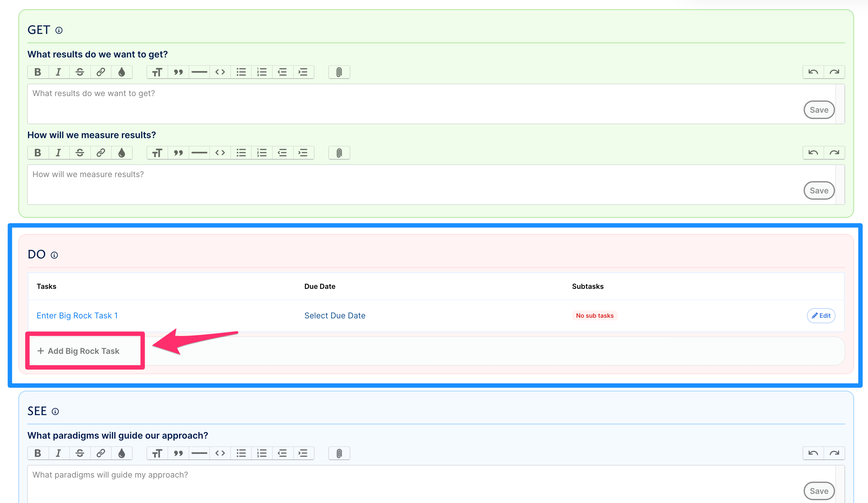868x503 pixels.
Task: Click 'Select Due Date' for task 1
Action: pyautogui.click(x=335, y=315)
